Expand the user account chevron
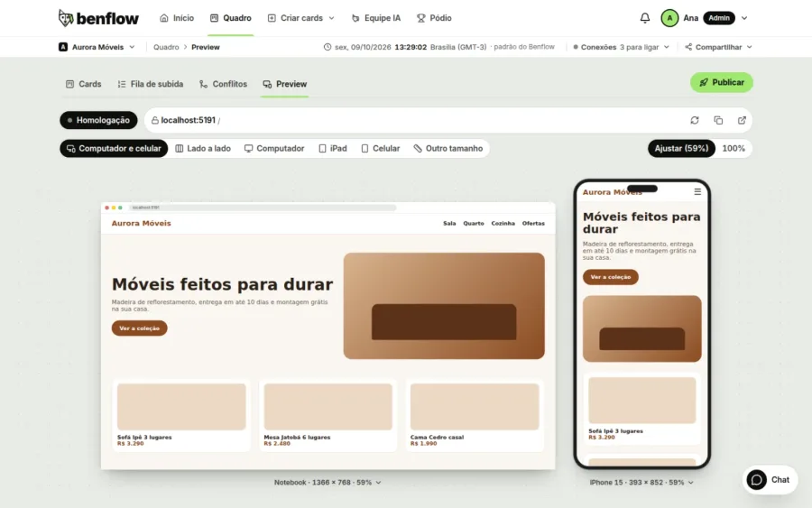 point(744,18)
